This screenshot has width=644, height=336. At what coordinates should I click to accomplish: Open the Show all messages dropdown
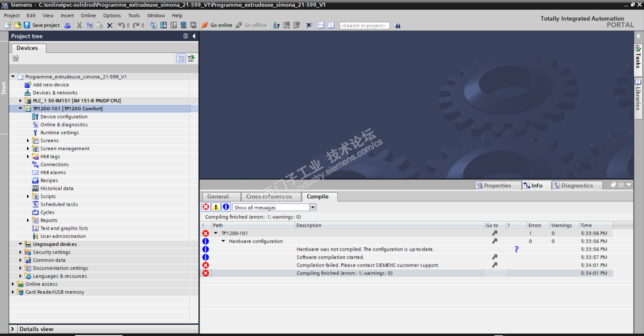313,207
